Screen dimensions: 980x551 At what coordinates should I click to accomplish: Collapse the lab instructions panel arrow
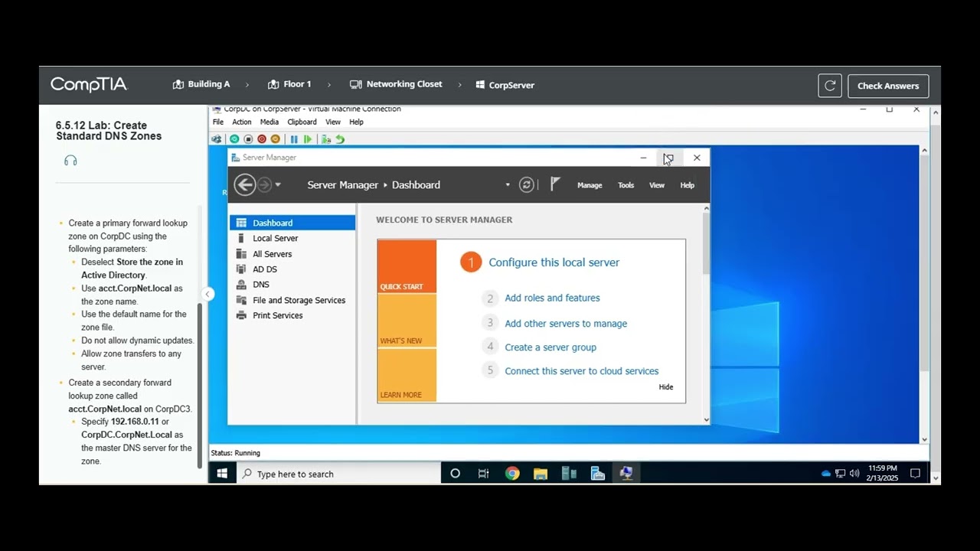(207, 294)
